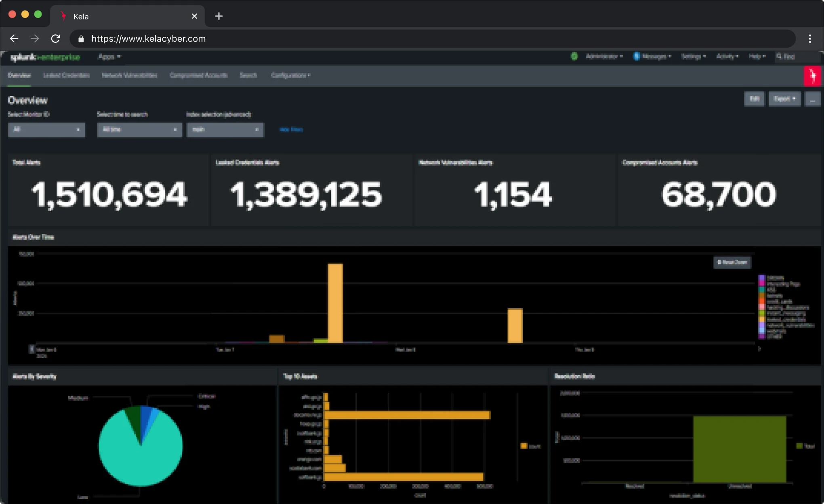Click the Edit dashboard button
This screenshot has height=504, width=824.
[x=755, y=99]
